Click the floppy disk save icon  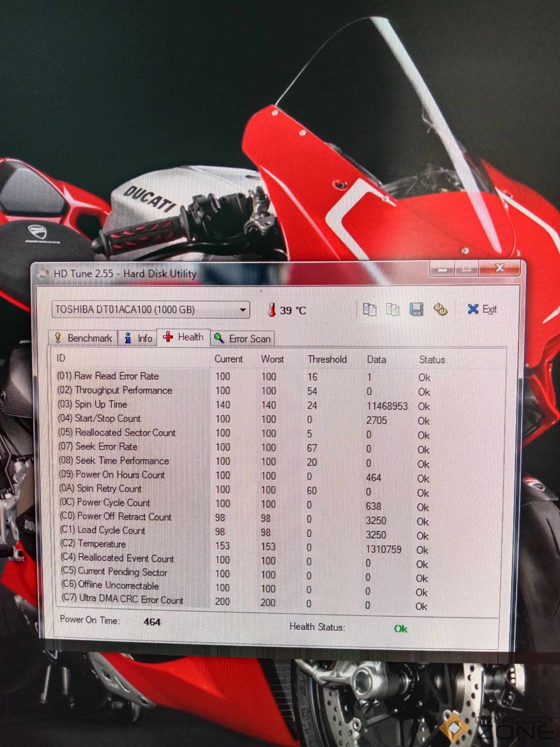pyautogui.click(x=416, y=309)
